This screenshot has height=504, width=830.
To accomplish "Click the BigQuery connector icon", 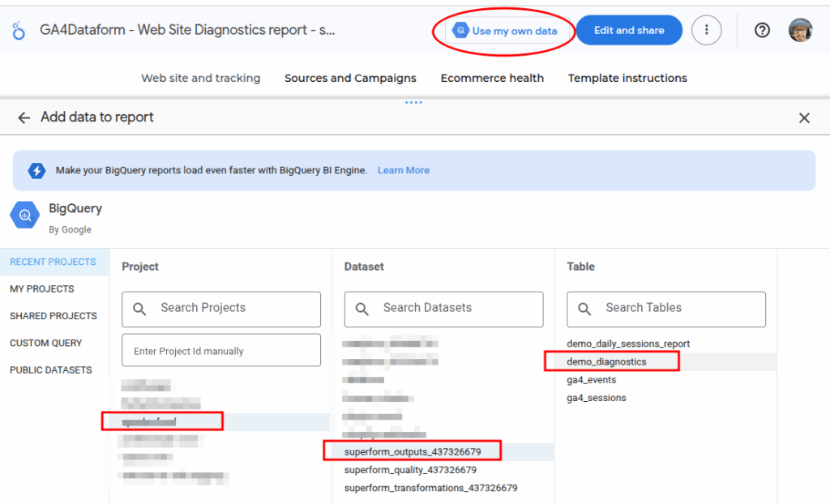I will [25, 215].
